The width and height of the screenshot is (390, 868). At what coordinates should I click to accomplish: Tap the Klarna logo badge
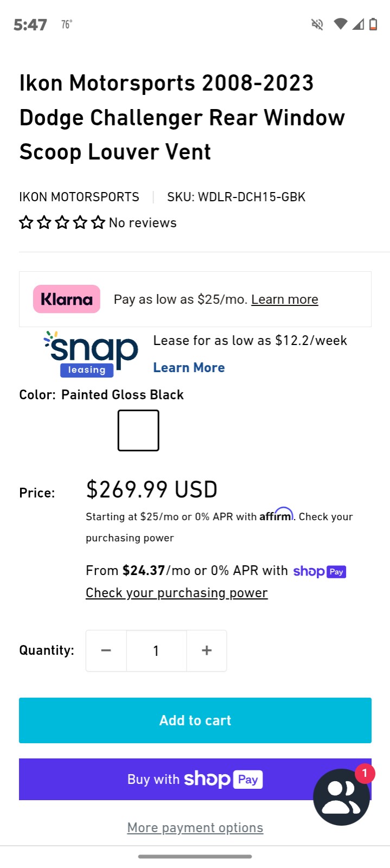click(x=67, y=299)
